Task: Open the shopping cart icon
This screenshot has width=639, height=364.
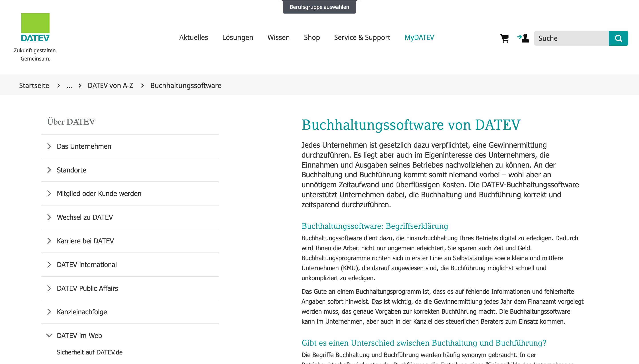Action: click(x=504, y=38)
